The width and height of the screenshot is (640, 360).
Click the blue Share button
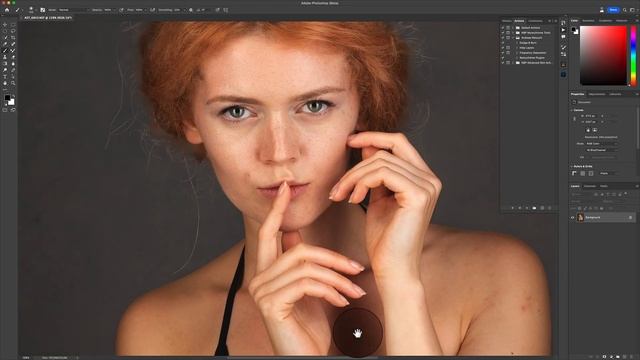tap(613, 10)
